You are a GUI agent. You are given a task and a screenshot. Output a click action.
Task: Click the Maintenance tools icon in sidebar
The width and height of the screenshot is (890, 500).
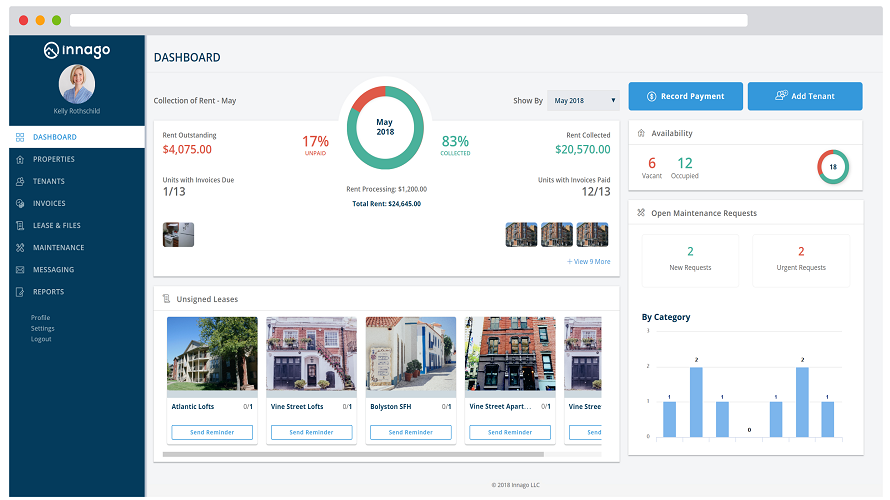pyautogui.click(x=21, y=247)
